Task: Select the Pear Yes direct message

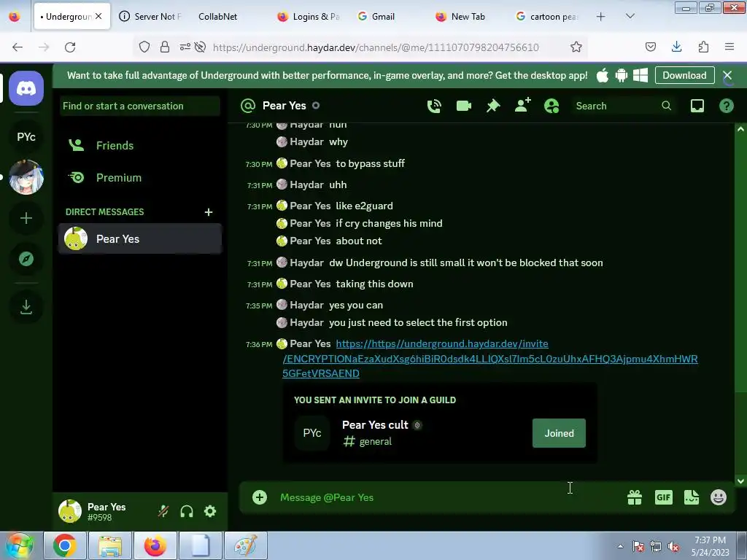Action: [x=140, y=238]
